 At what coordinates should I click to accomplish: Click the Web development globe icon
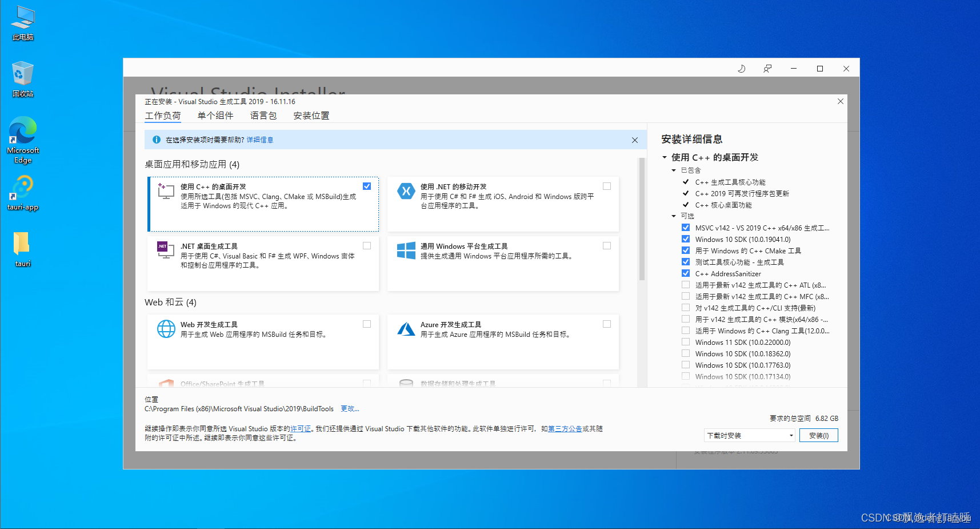(x=165, y=329)
